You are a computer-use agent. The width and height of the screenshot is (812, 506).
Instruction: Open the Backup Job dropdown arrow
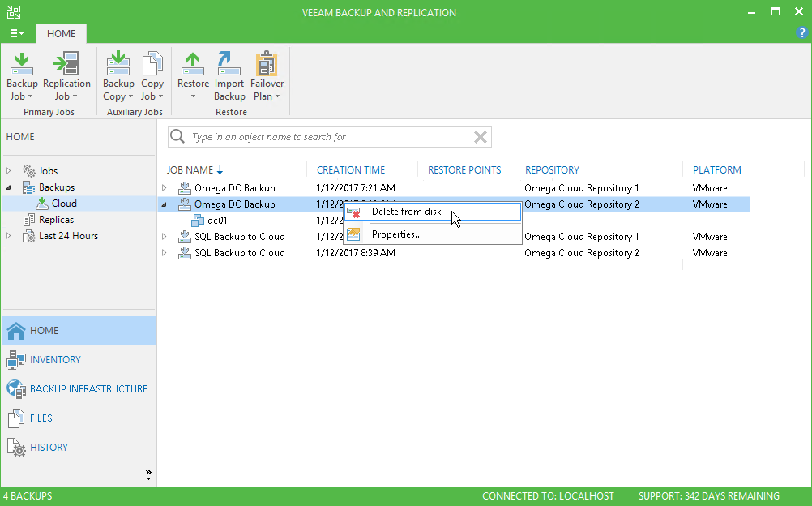pyautogui.click(x=30, y=96)
